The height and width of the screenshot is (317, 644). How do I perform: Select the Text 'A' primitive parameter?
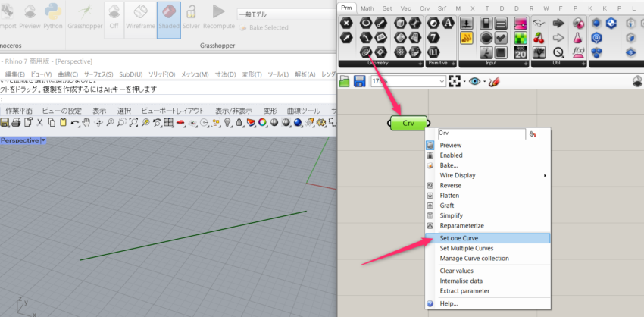coord(447,23)
